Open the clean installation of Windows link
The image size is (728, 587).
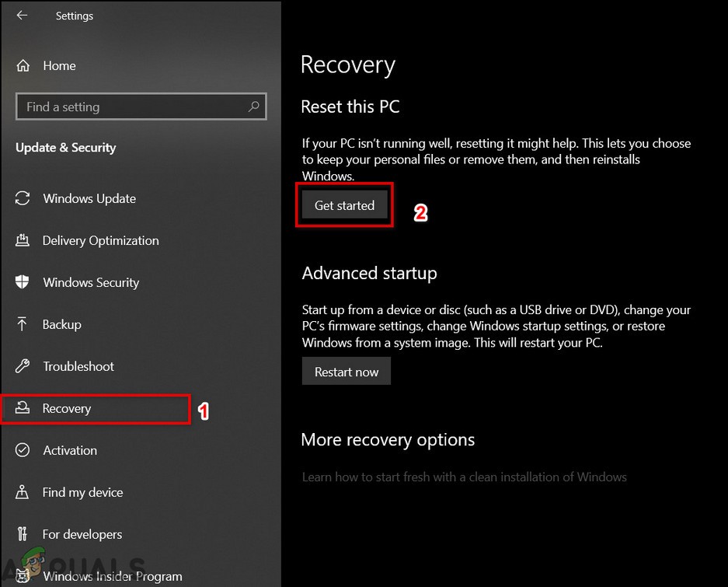464,477
